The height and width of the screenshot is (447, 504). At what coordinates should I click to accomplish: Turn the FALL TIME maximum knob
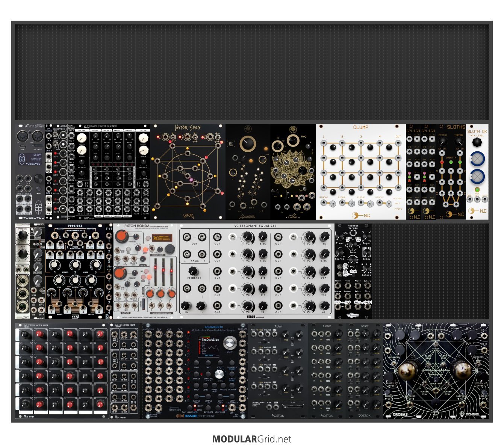(144, 137)
